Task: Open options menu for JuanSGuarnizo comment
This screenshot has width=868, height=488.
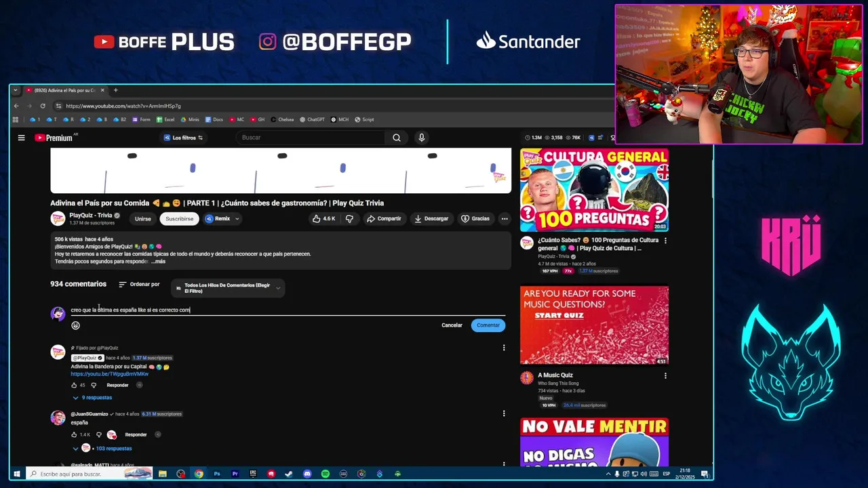Action: 504,413
